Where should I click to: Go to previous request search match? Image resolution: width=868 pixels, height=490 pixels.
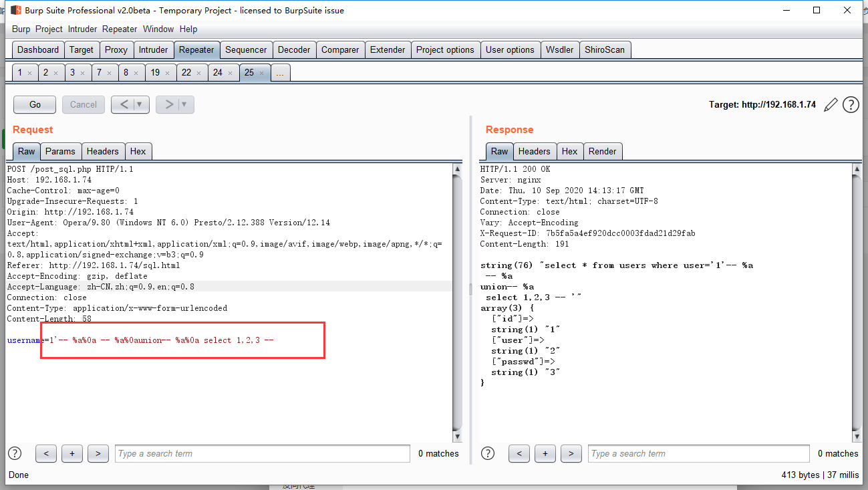(46, 453)
